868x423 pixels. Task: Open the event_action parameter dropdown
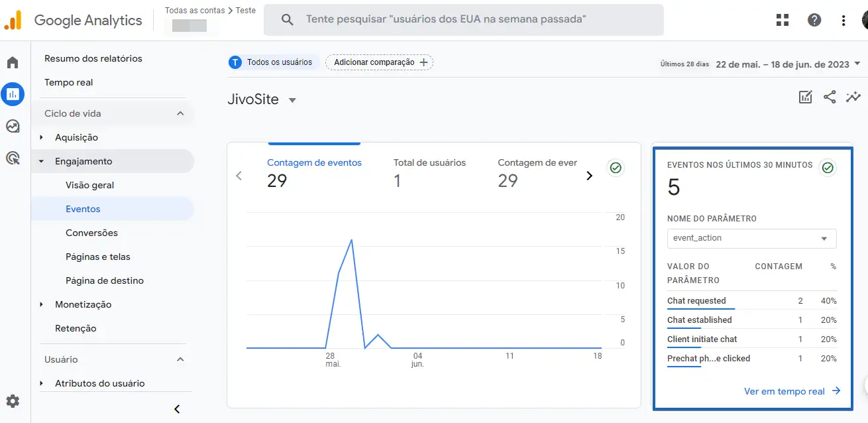coord(751,238)
